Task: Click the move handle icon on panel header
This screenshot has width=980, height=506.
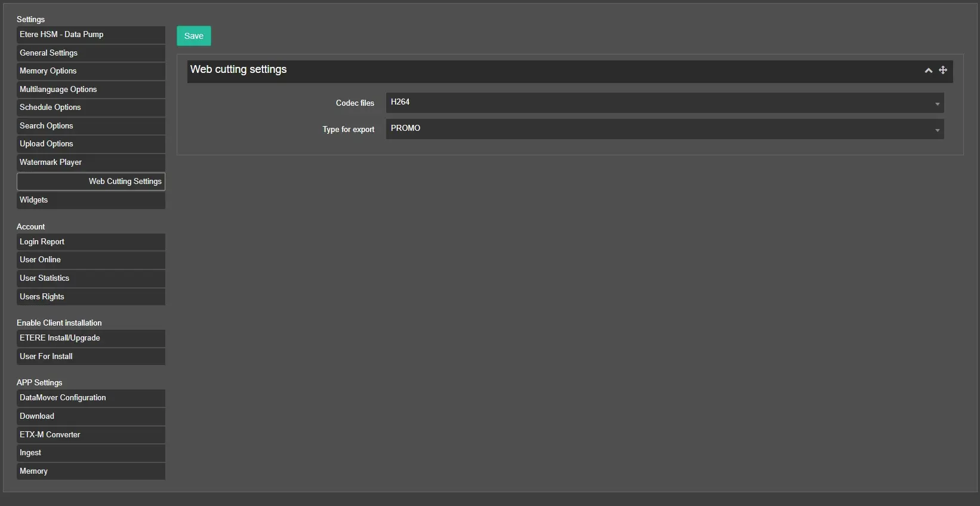Action: 943,70
